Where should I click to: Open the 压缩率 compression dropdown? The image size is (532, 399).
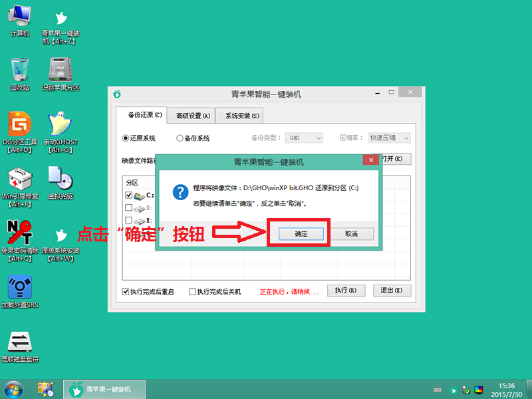click(x=388, y=138)
